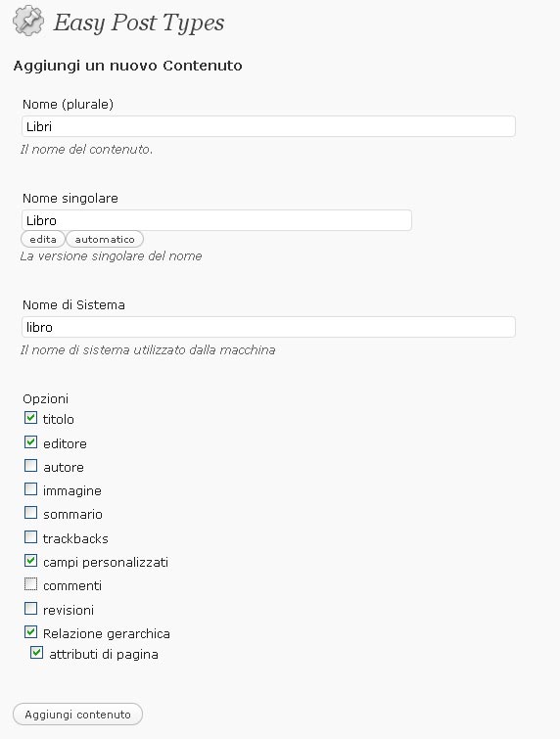The width and height of the screenshot is (560, 739).
Task: Uncheck Relazione gerarchica checkbox
Action: 30,632
